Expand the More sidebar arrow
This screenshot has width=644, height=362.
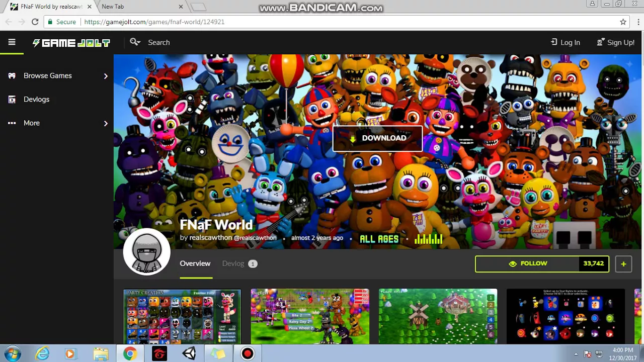(x=106, y=123)
